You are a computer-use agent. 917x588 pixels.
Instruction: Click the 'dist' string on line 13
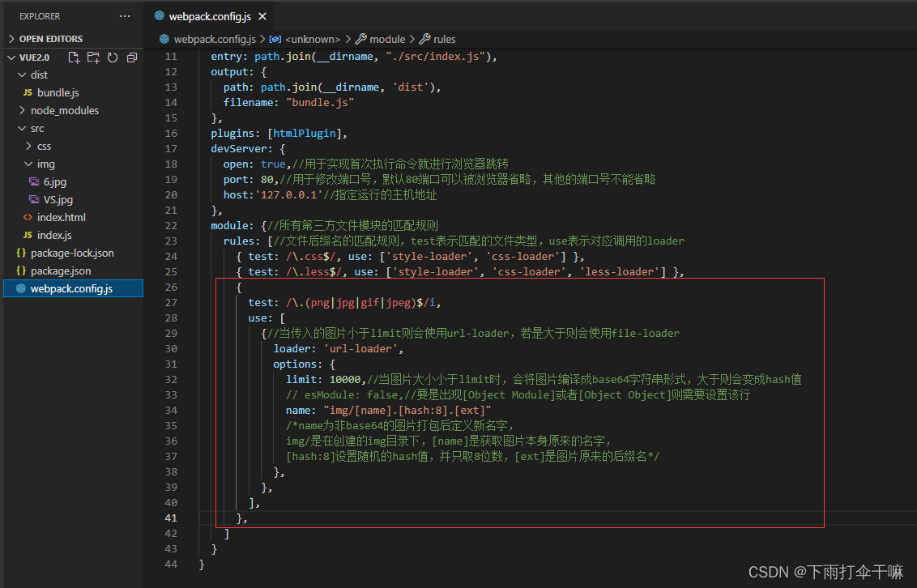click(411, 87)
